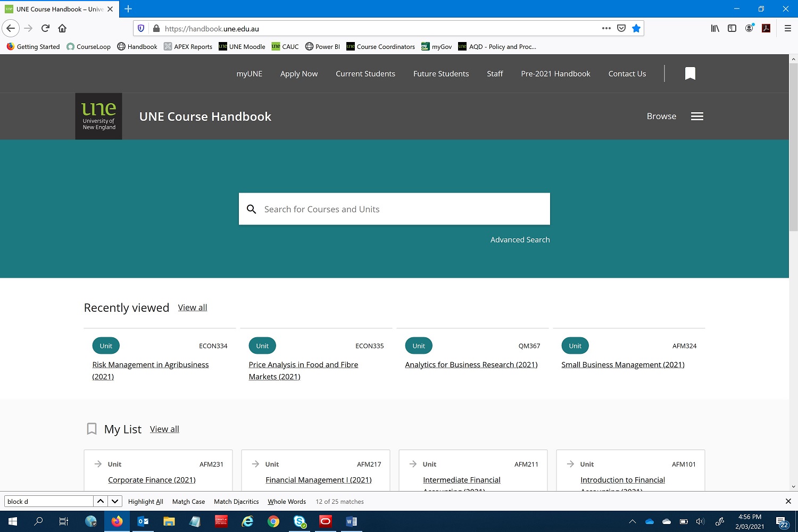Screen dimensions: 798x532
Task: Go to previous find match arrow
Action: click(100, 501)
